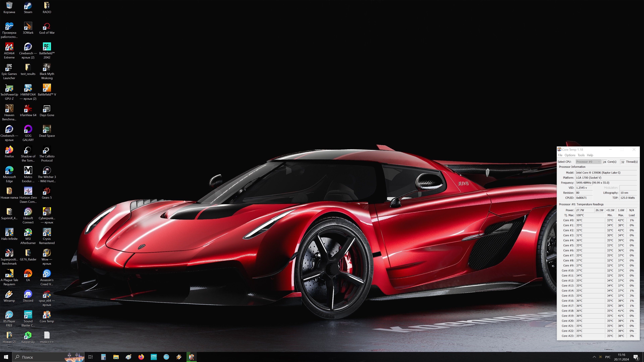Expand hidden system tray icons chevron
This screenshot has height=362, width=644.
click(x=594, y=357)
